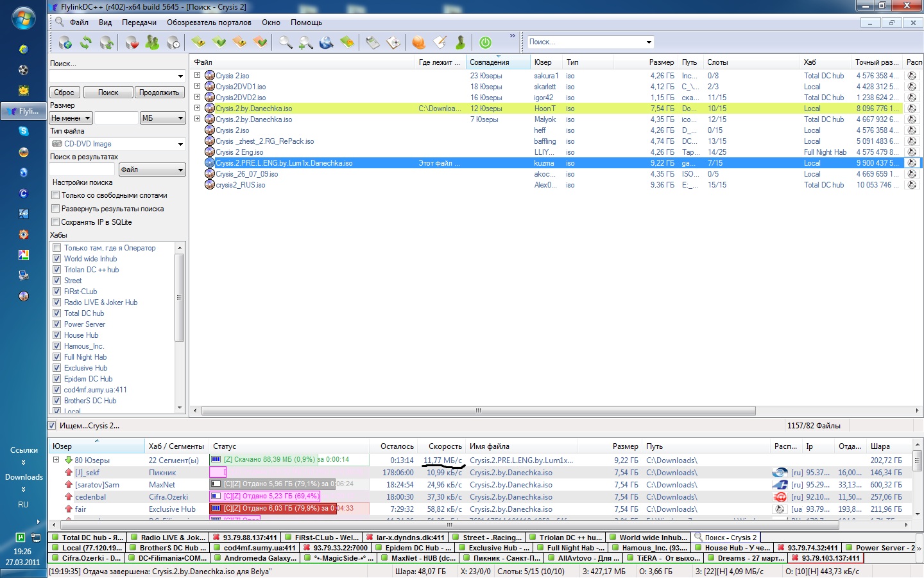Toggle 'Сохранять IP в SQLite' checkbox
Image resolution: width=924 pixels, height=578 pixels.
coord(56,222)
